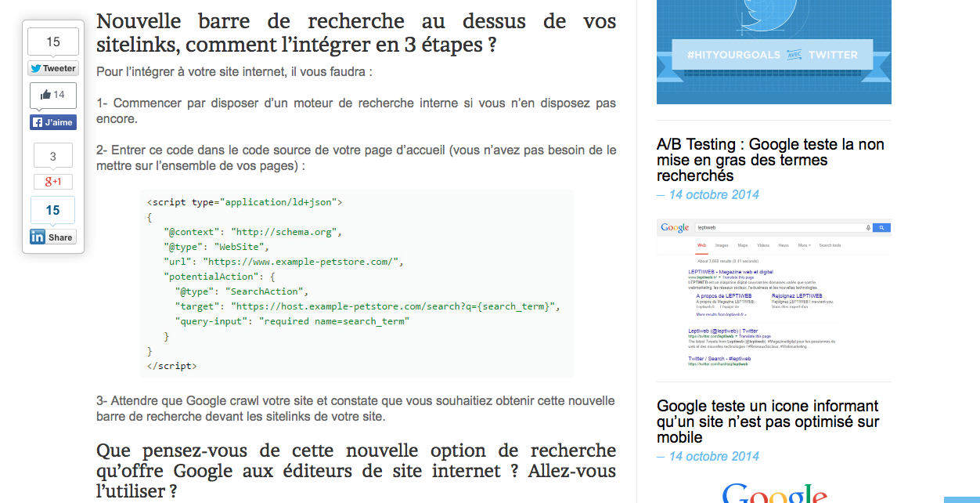Image resolution: width=980 pixels, height=503 pixels.
Task: Click the example-petstore.com url code line
Action: click(283, 262)
